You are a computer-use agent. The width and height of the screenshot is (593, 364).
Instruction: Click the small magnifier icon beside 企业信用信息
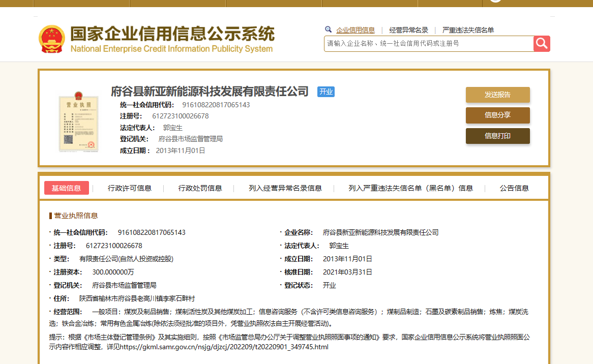tap(328, 30)
